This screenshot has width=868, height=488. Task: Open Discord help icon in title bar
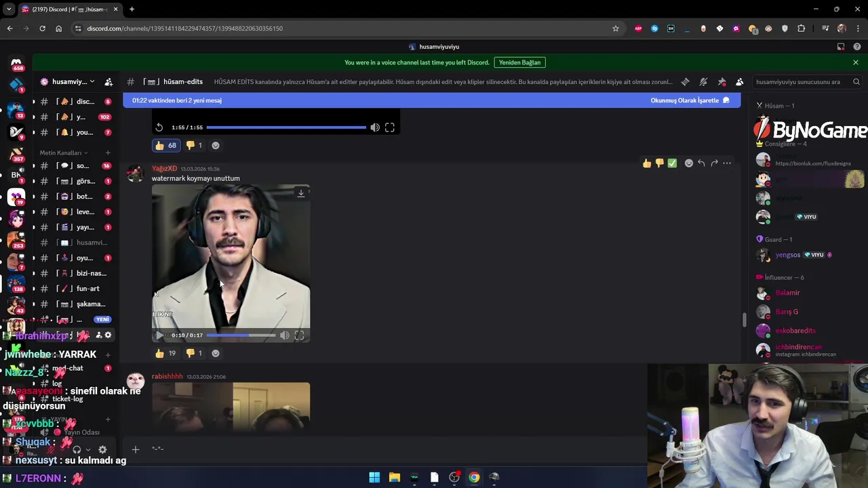tap(857, 47)
